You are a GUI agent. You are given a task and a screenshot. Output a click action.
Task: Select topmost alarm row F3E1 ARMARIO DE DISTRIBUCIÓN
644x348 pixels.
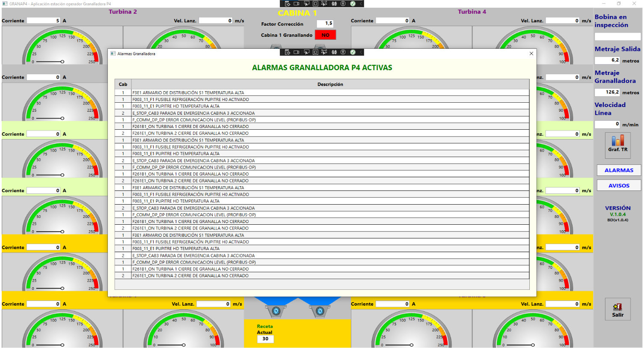pyautogui.click(x=322, y=92)
